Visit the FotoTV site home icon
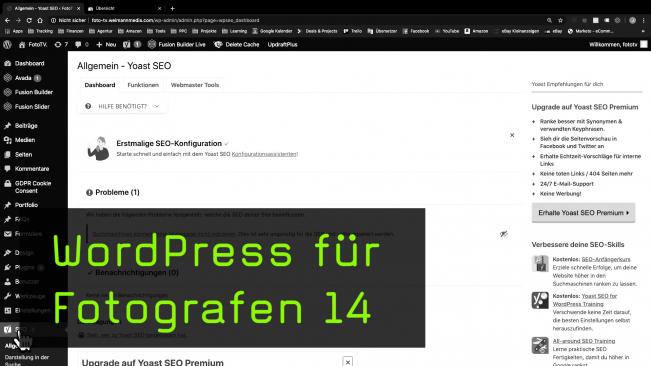This screenshot has width=651, height=366. [22, 44]
